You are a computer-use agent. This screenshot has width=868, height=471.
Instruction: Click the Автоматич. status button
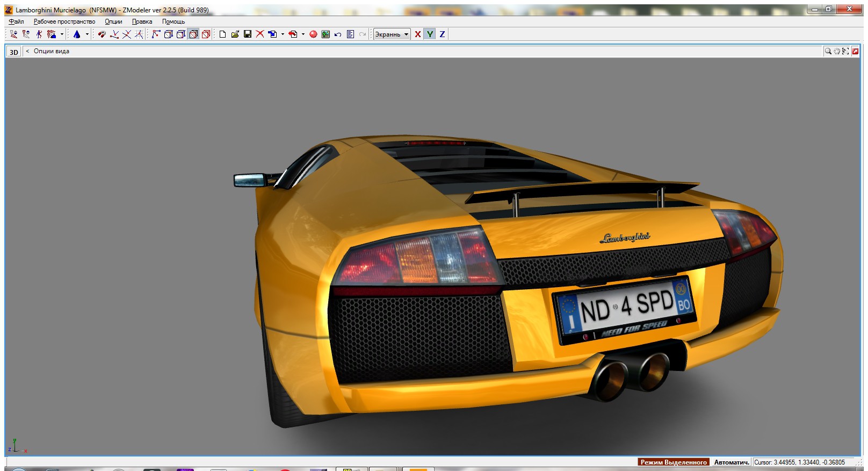(732, 462)
